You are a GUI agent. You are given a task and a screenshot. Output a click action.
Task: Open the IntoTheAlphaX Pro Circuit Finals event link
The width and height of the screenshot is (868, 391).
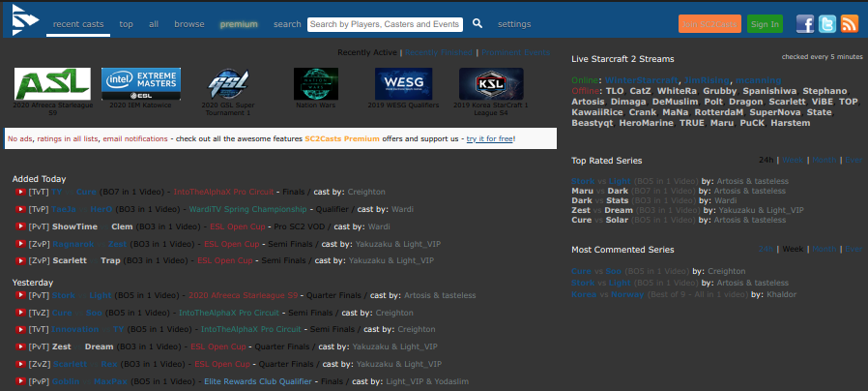coord(223,192)
